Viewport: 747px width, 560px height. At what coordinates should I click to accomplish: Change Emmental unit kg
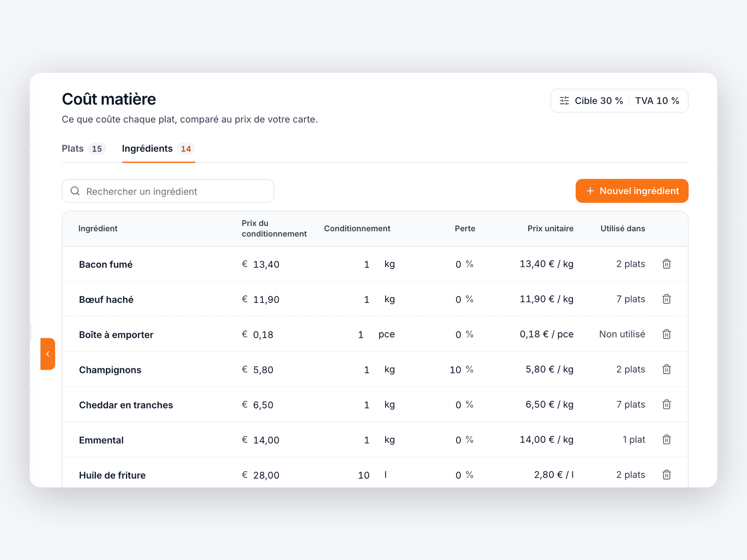pos(390,440)
